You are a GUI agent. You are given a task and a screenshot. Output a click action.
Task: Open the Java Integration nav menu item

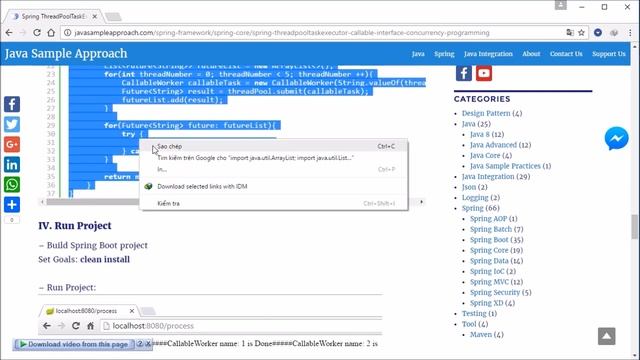coord(488,54)
